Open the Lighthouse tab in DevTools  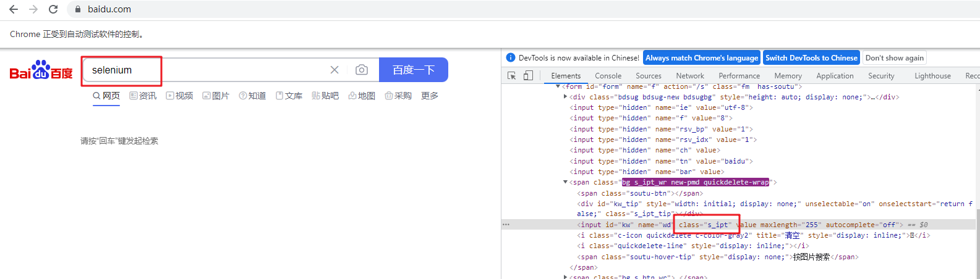click(933, 76)
